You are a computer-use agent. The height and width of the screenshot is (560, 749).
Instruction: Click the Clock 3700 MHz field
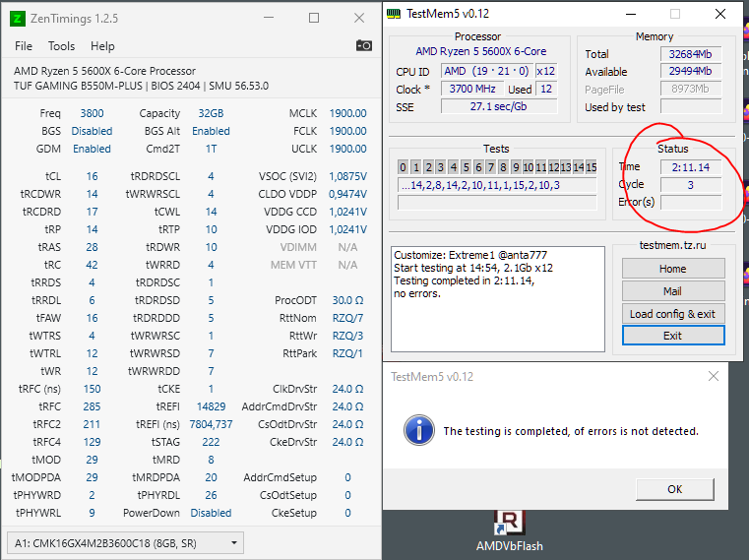click(x=472, y=89)
